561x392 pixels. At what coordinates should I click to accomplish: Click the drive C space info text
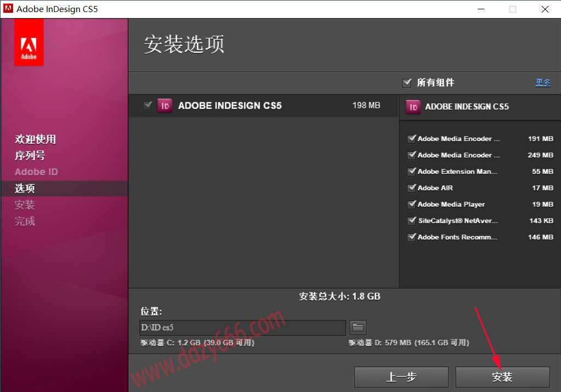pyautogui.click(x=198, y=343)
